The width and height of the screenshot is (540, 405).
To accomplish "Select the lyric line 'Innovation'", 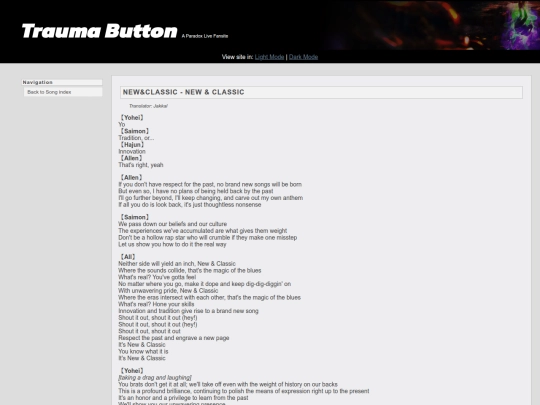I will point(132,152).
